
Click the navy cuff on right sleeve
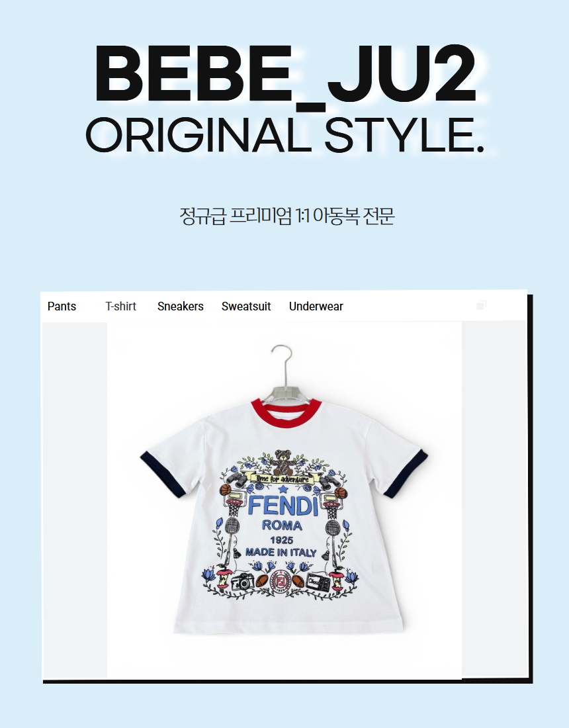tap(405, 473)
